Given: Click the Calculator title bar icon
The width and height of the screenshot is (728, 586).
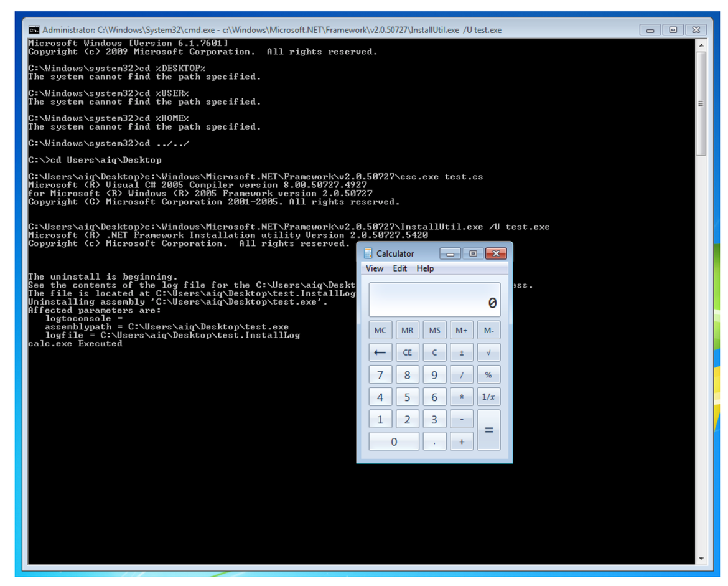Looking at the screenshot, I should pos(368,253).
